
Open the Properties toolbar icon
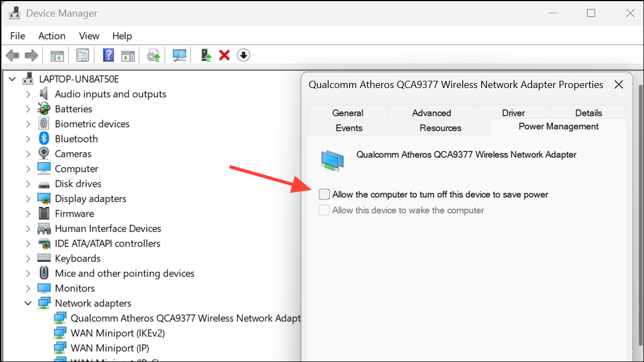coord(83,55)
